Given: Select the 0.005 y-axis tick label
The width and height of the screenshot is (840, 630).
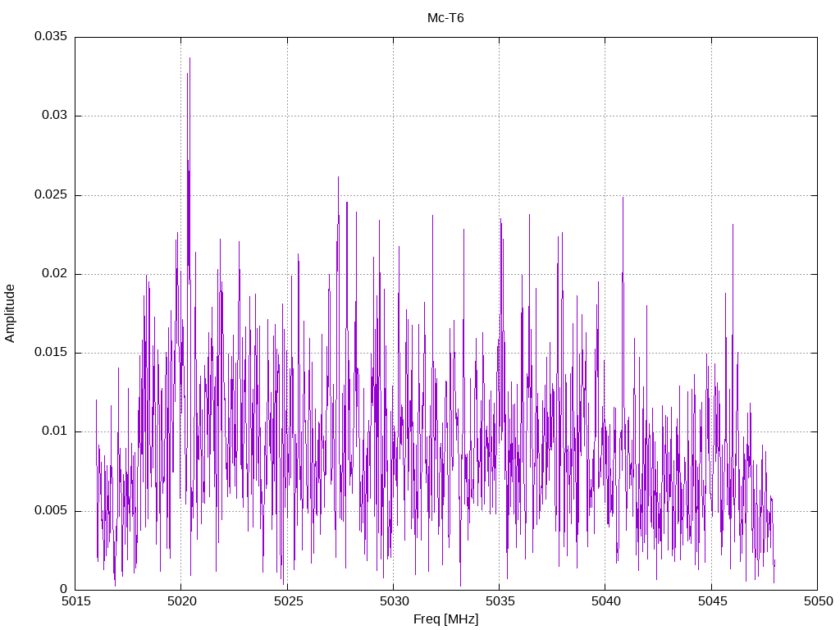Looking at the screenshot, I should pos(50,510).
